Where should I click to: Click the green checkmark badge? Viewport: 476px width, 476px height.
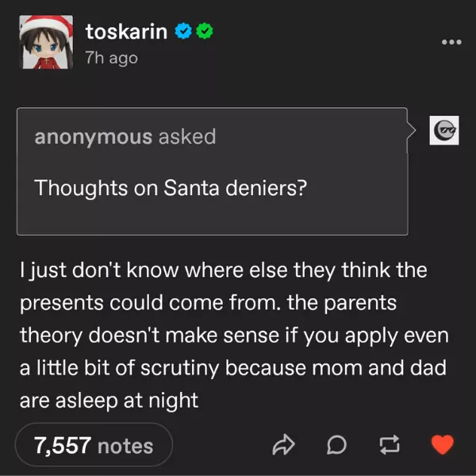pos(202,32)
